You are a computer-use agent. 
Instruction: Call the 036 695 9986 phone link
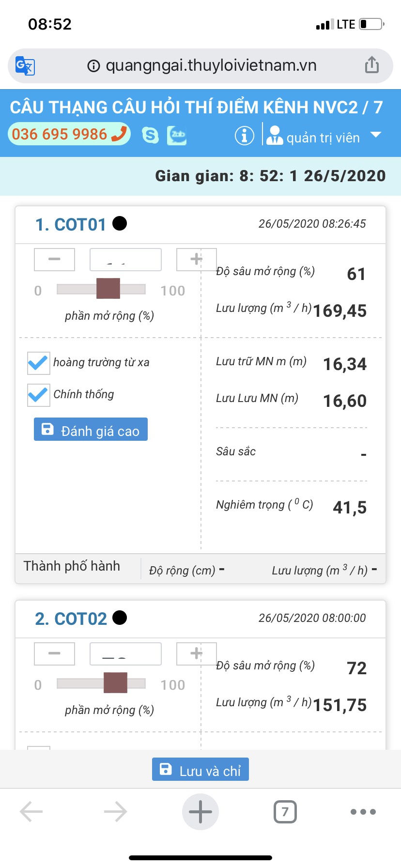(x=69, y=134)
